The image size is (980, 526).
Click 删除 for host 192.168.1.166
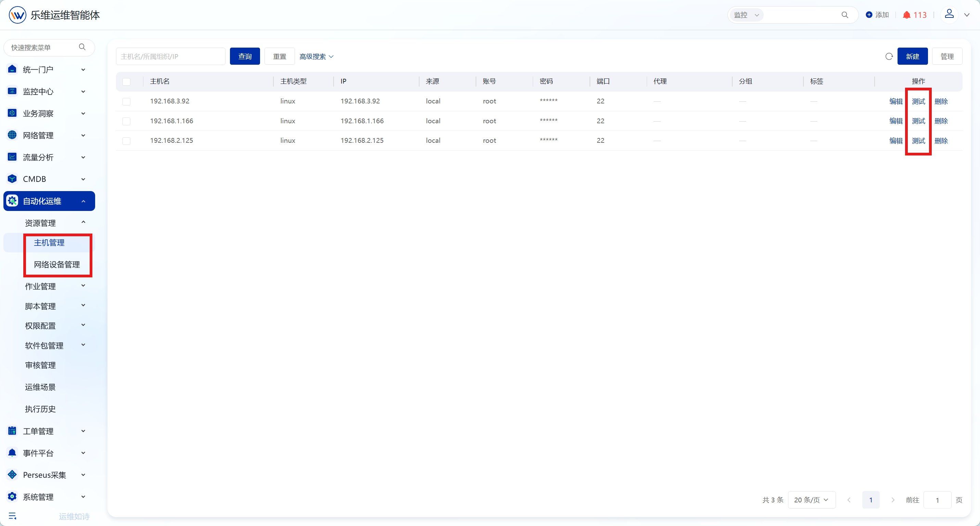click(x=941, y=121)
